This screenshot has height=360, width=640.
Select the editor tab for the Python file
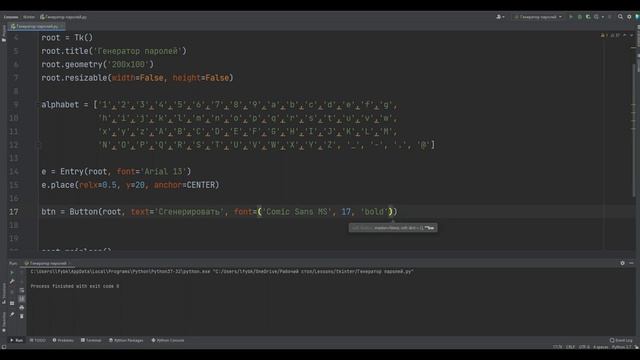(x=35, y=26)
